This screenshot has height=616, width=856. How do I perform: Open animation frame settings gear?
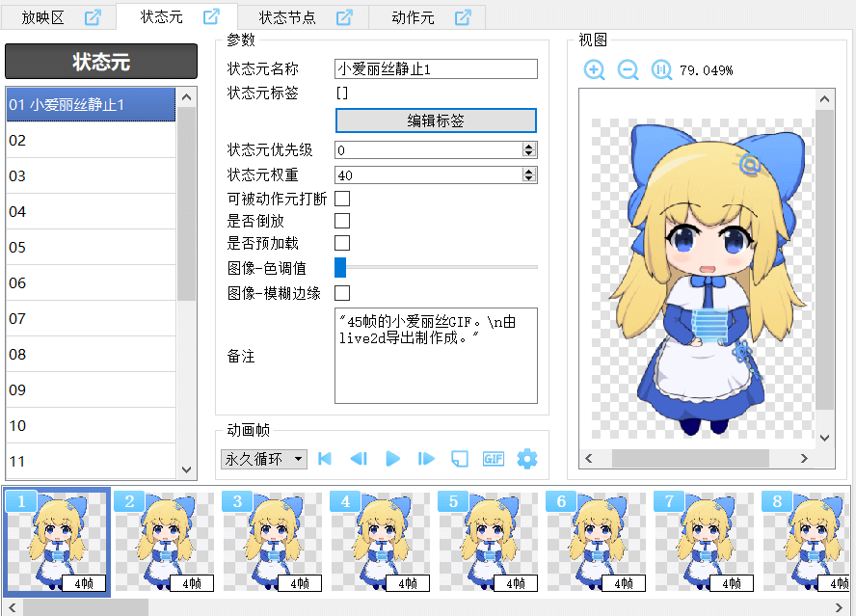[526, 459]
